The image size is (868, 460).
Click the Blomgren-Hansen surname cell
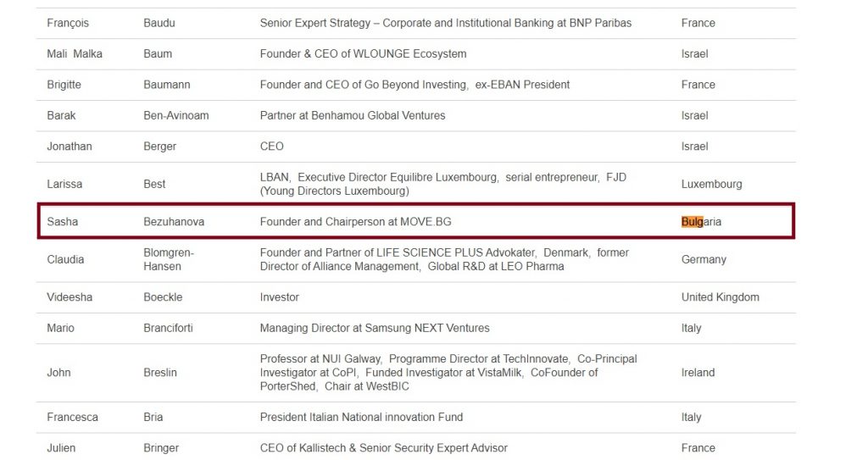(x=170, y=259)
